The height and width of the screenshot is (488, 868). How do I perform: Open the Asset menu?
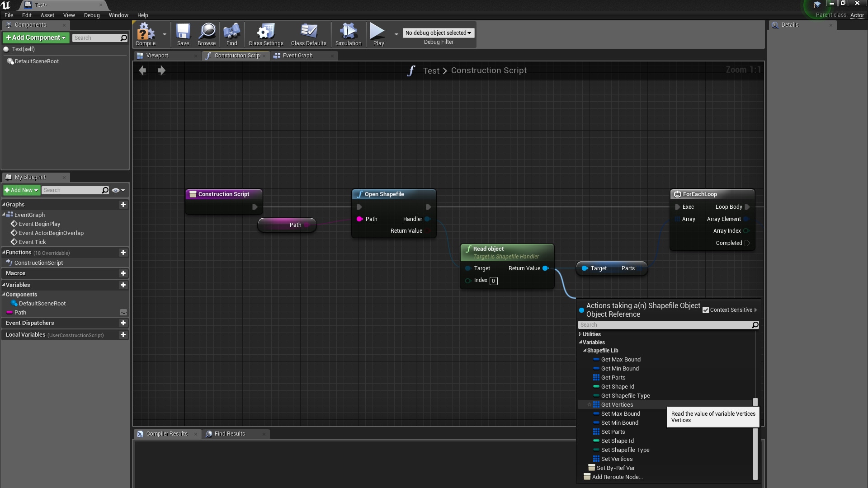coord(47,15)
